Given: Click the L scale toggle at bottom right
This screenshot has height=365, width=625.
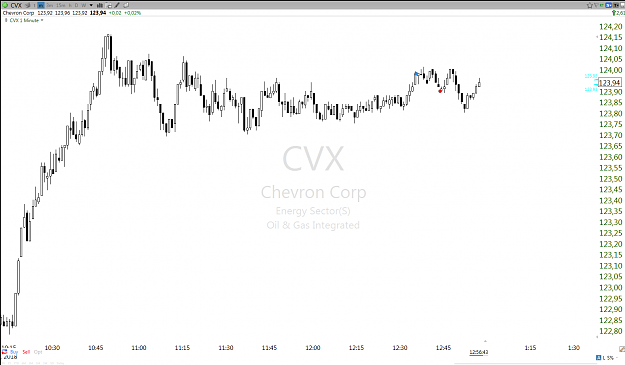Looking at the screenshot, I should click(604, 358).
